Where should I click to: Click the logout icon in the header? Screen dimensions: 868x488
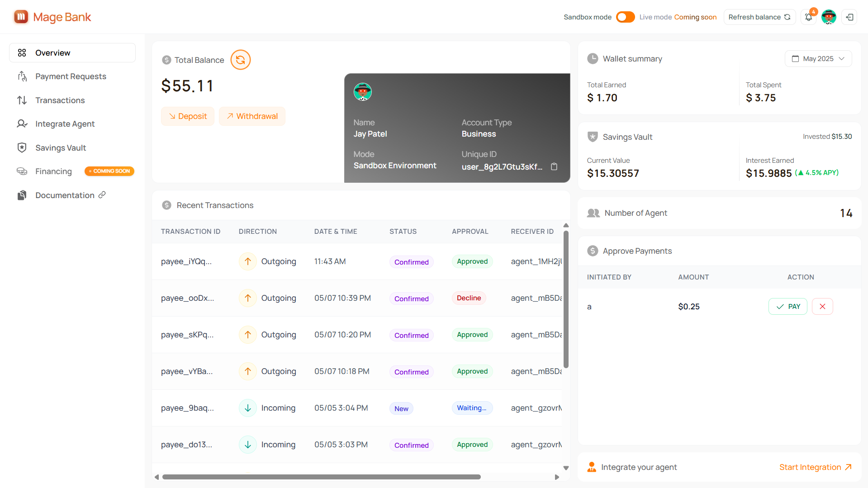(849, 17)
